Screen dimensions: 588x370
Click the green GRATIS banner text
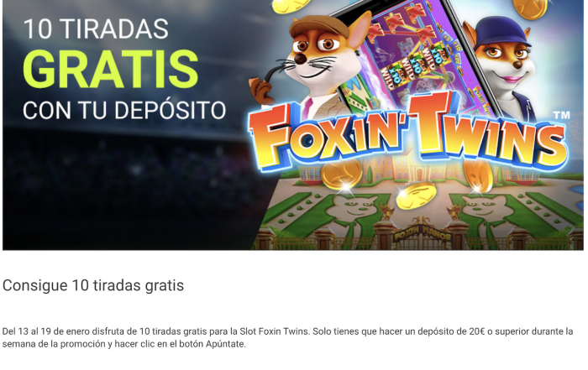[x=110, y=70]
